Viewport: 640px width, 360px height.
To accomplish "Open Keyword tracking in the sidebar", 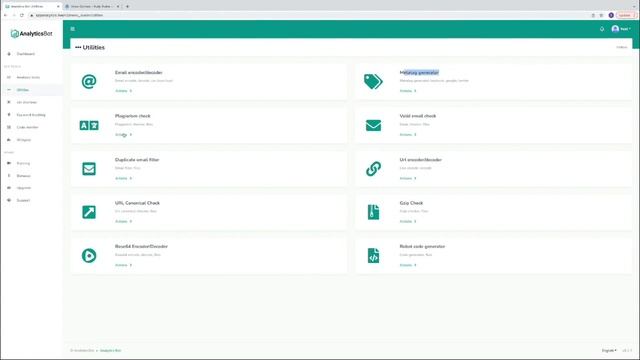I will click(x=31, y=115).
